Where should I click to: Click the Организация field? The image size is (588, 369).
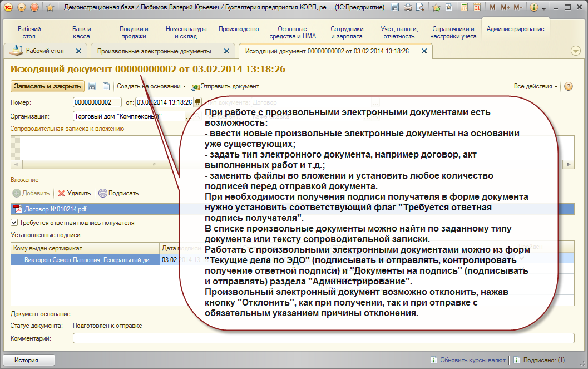point(129,116)
